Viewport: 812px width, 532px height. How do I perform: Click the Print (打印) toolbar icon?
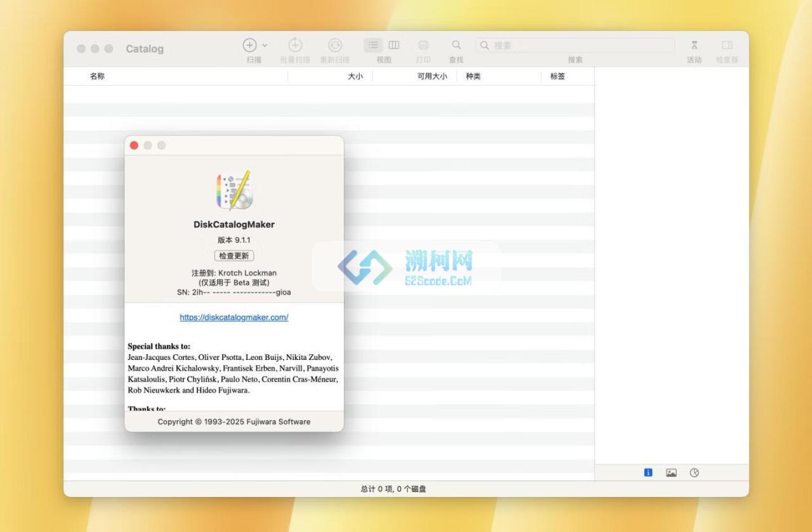tap(423, 45)
